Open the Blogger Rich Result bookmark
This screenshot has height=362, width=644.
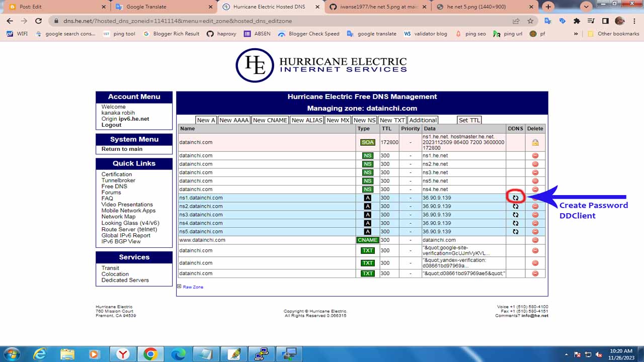[171, 34]
